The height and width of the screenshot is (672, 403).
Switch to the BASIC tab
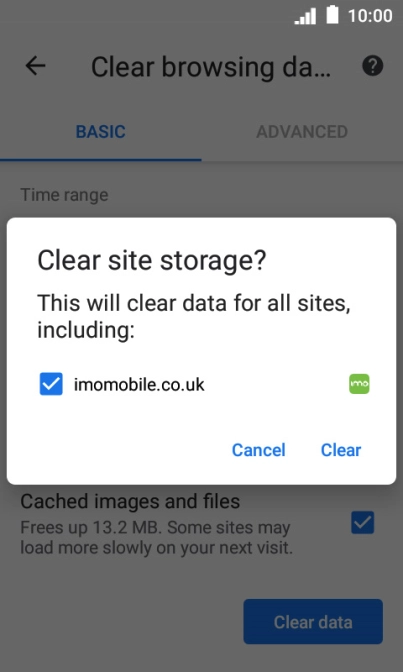(x=101, y=132)
